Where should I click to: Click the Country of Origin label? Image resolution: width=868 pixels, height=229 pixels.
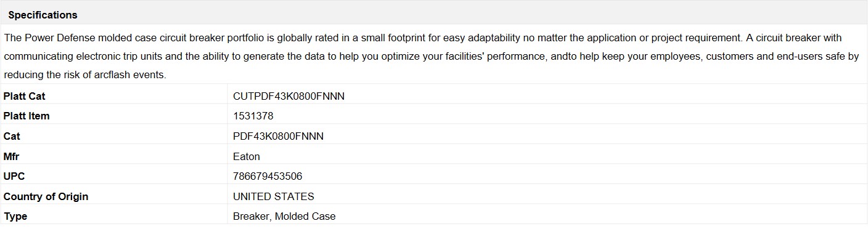click(46, 196)
